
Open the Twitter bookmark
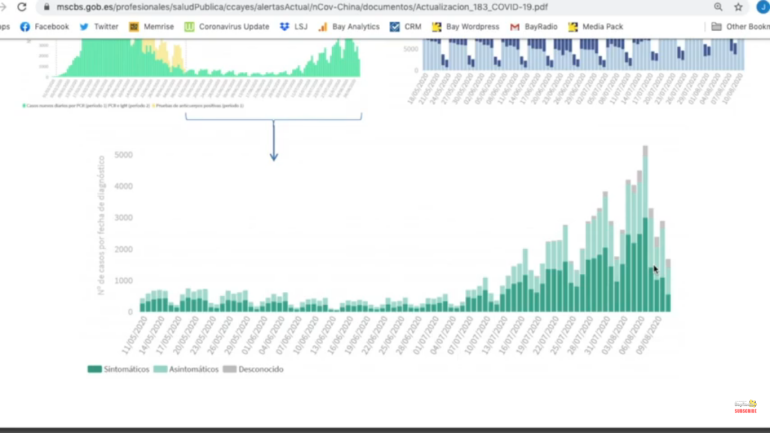pyautogui.click(x=99, y=27)
